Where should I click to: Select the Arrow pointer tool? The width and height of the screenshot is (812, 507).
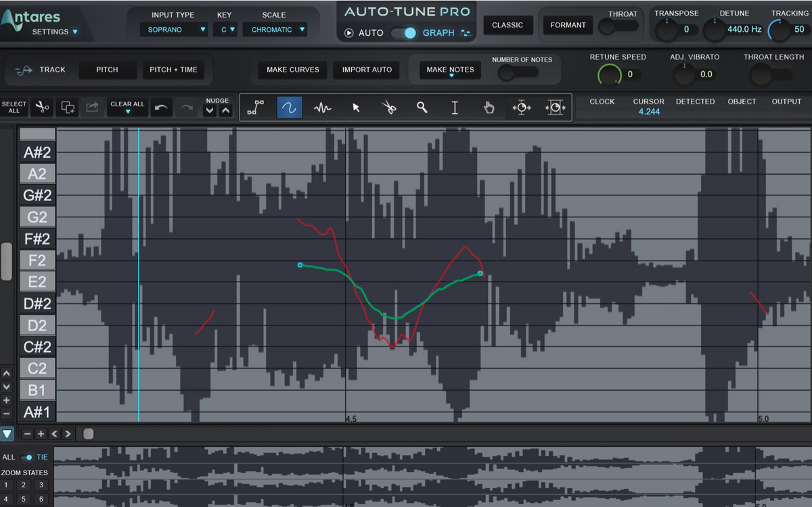356,107
